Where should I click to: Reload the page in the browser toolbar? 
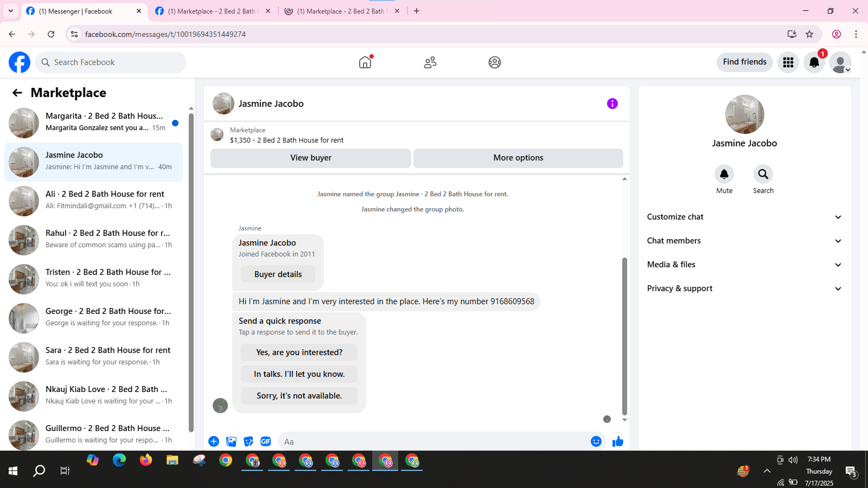(51, 34)
